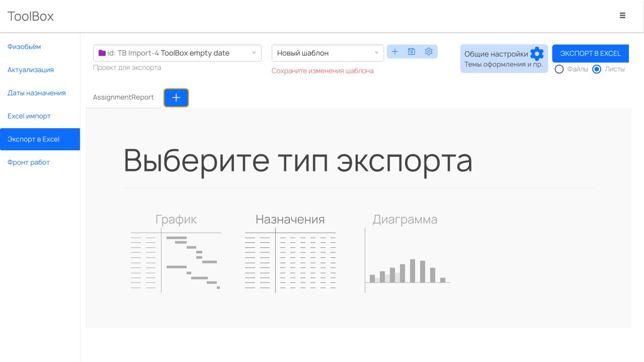Viewport: 644px width, 362px height.
Task: Open the hamburger menu in the header
Action: [x=622, y=16]
